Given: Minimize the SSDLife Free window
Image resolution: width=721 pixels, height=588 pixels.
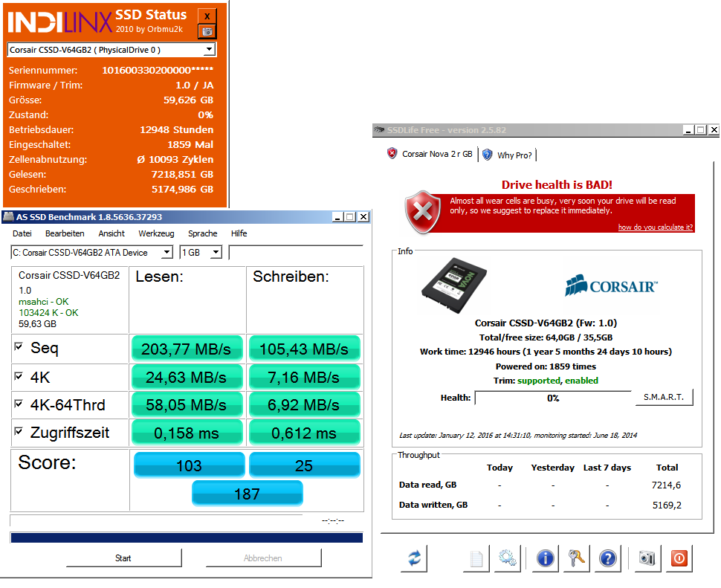Looking at the screenshot, I should [x=688, y=130].
